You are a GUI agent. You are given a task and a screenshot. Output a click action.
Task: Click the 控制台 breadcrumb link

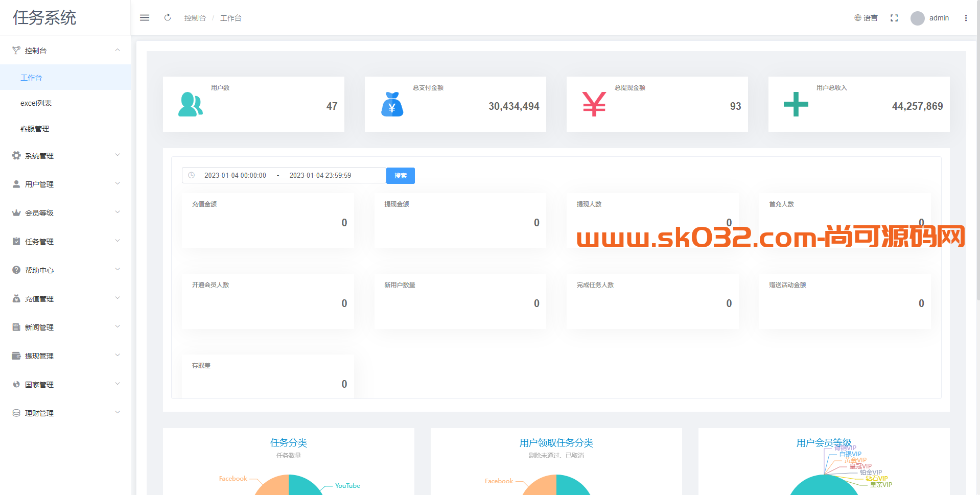click(x=195, y=18)
